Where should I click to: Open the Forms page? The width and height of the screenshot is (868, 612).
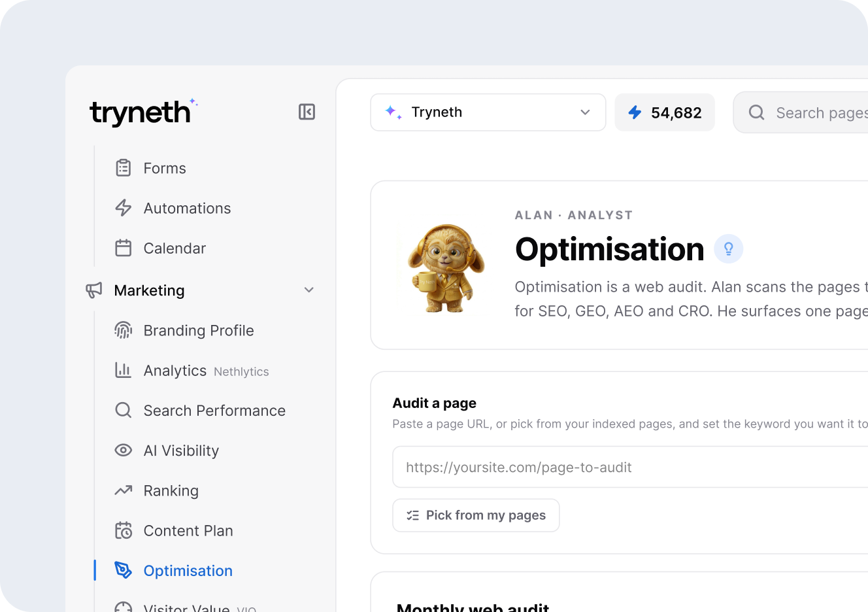(165, 168)
